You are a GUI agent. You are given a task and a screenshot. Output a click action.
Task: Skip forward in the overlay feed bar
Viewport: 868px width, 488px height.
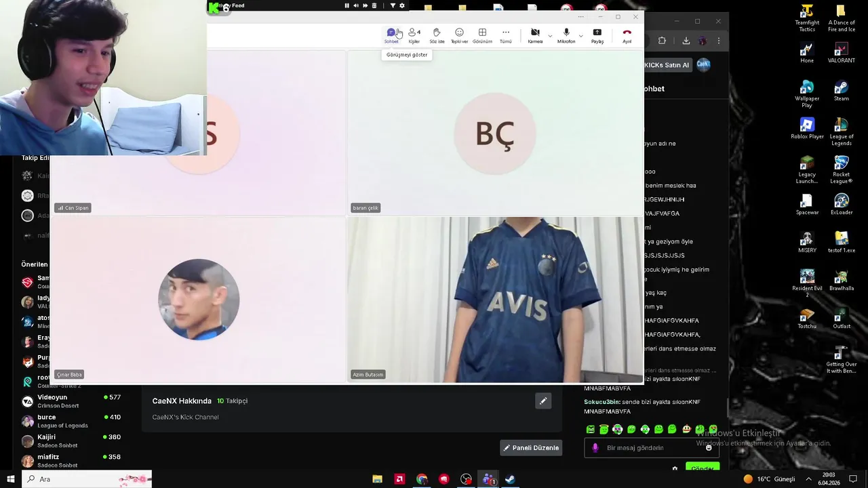[365, 5]
